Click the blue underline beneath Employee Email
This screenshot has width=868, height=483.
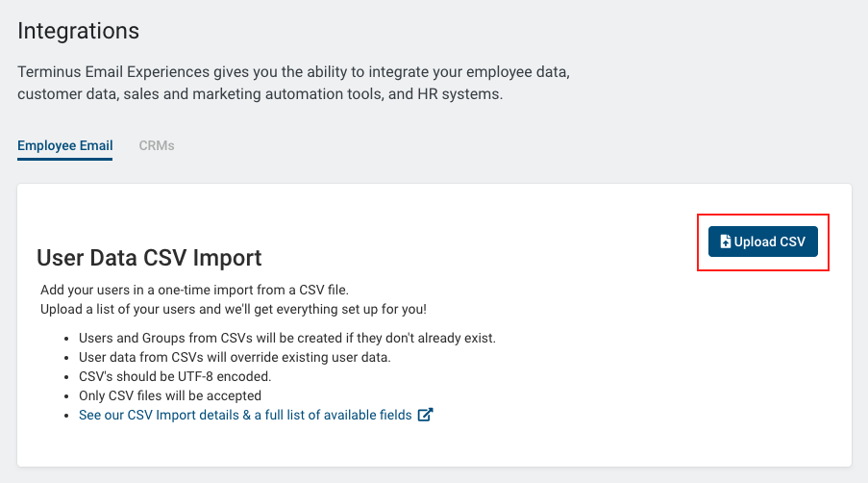coord(64,160)
